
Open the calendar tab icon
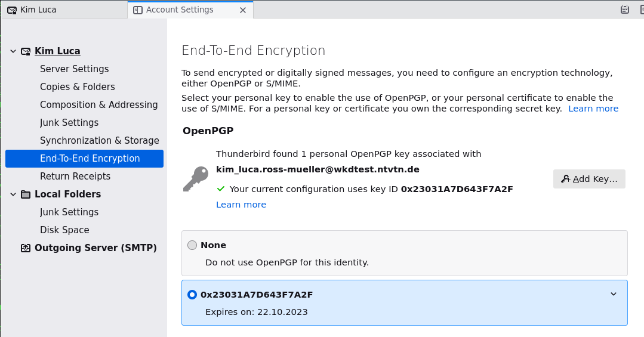coord(624,9)
